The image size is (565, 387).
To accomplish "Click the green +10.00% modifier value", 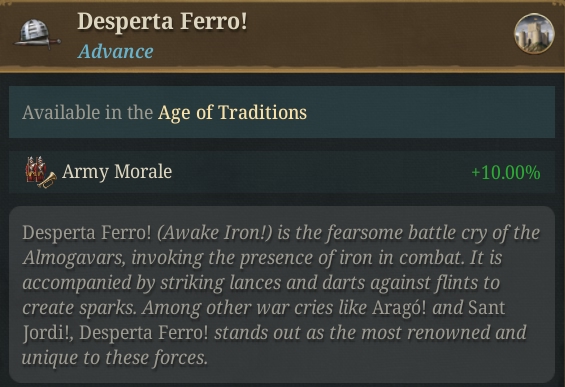I will 506,172.
